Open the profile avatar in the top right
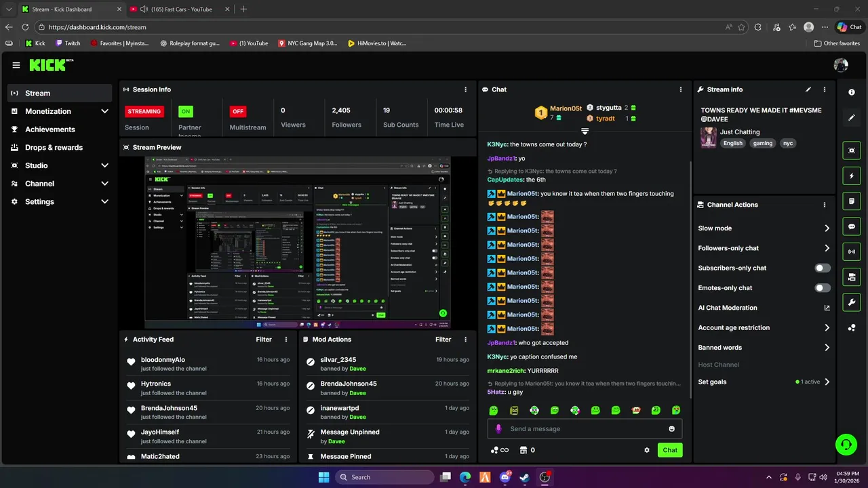868x488 pixels. (x=841, y=65)
